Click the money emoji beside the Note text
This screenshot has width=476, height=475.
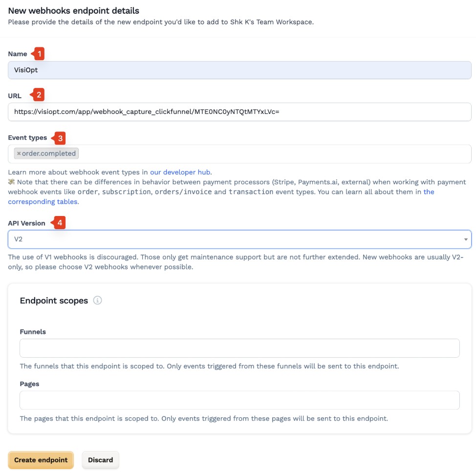click(x=12, y=182)
